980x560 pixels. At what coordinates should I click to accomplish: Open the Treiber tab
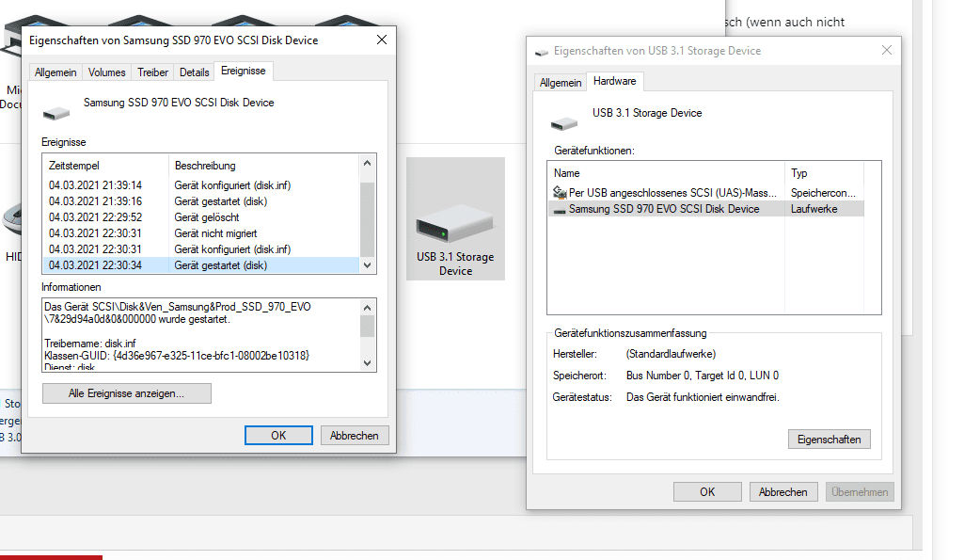pos(152,72)
